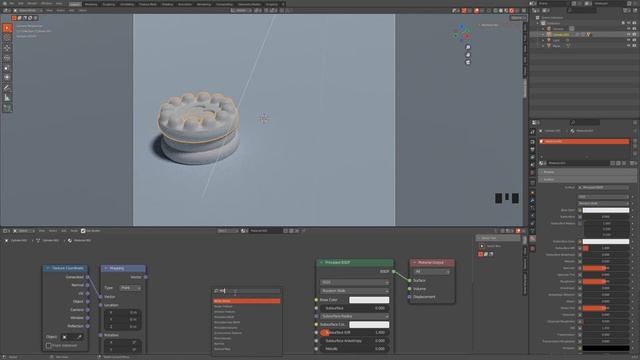640x360 pixels.
Task: Select the Add Cube tool
Action: [x=7, y=108]
